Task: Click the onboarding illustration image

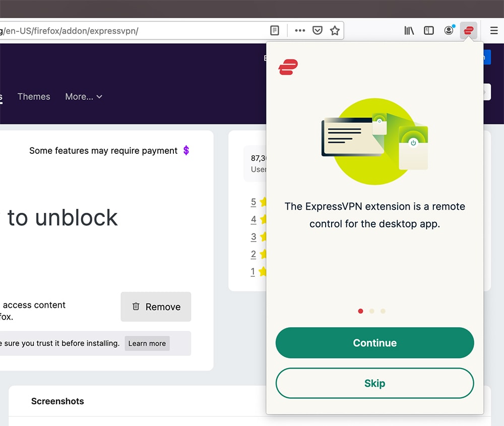Action: pyautogui.click(x=375, y=142)
